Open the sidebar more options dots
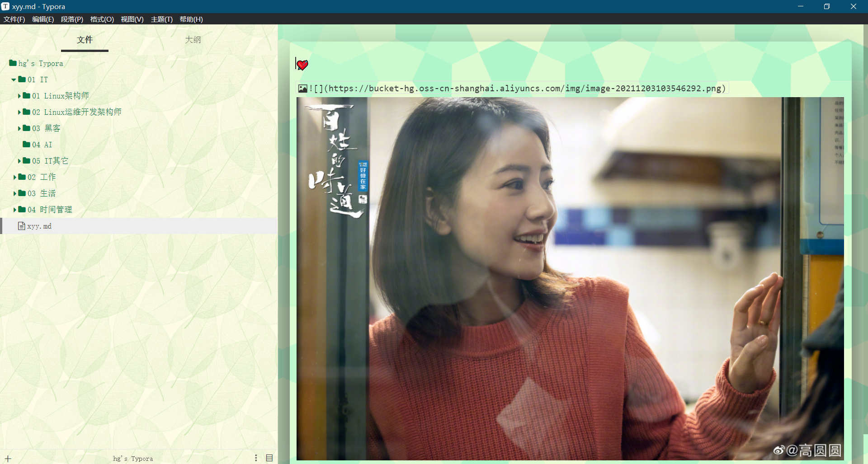The image size is (868, 464). click(x=256, y=458)
